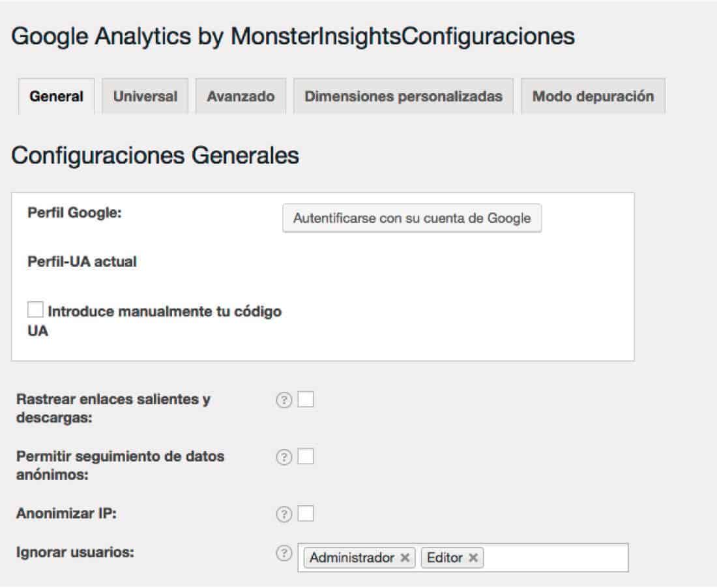Image resolution: width=717 pixels, height=588 pixels.
Task: Click Autentificarse con su cuenta de Google
Action: click(x=412, y=218)
